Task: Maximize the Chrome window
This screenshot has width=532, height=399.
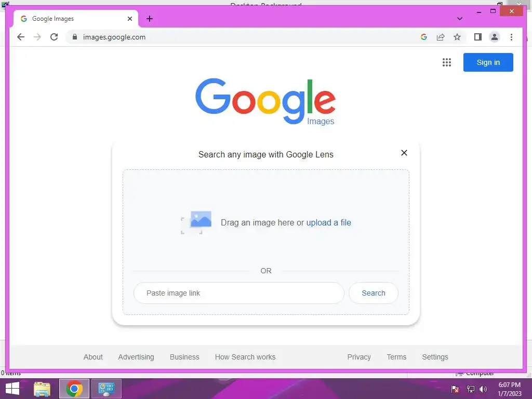Action: point(493,11)
